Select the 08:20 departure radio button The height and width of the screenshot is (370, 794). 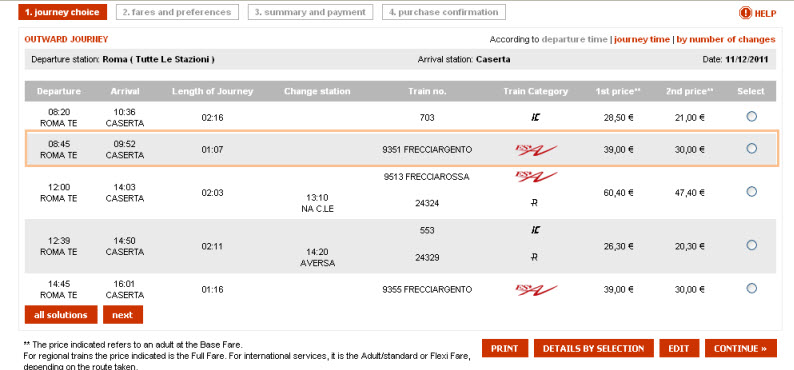coord(751,116)
